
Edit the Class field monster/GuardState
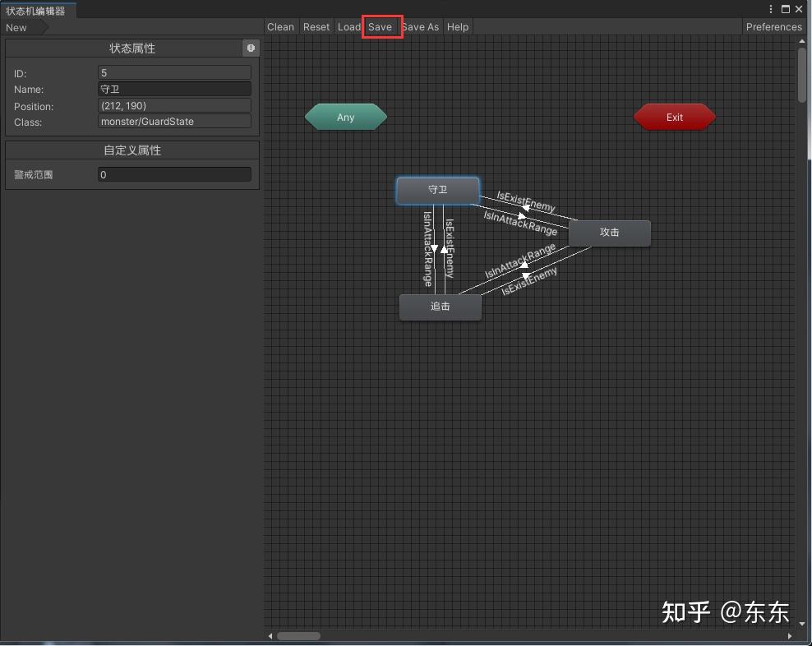pos(173,121)
